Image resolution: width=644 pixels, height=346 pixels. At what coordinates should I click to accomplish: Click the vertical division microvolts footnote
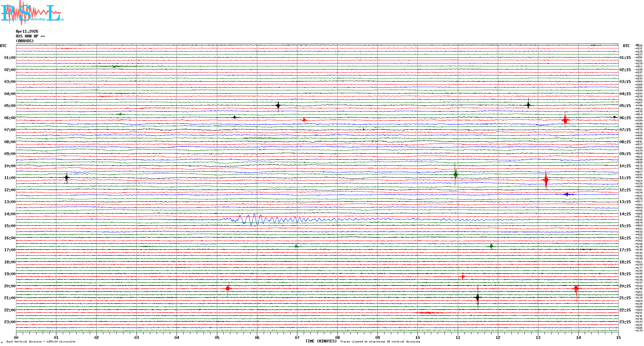[41, 342]
